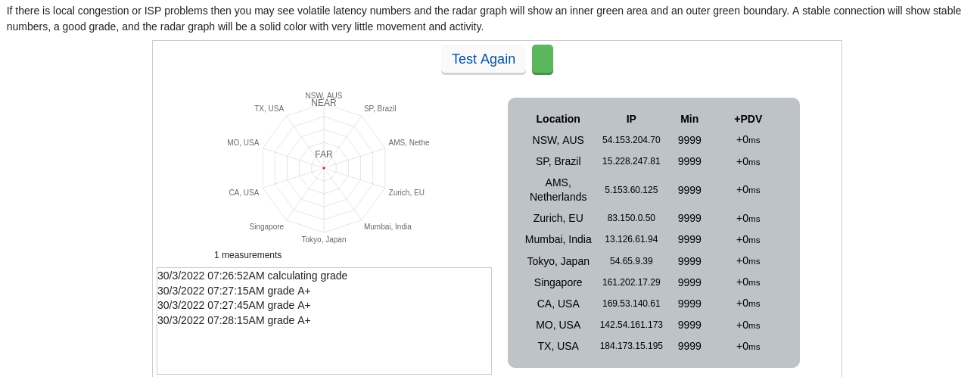The width and height of the screenshot is (980, 377).
Task: Click the Tokyo, Japan radar axis label
Action: tap(324, 240)
